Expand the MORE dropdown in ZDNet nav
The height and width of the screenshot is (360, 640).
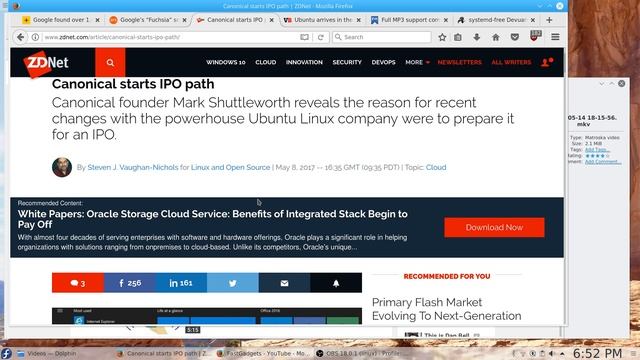point(417,62)
